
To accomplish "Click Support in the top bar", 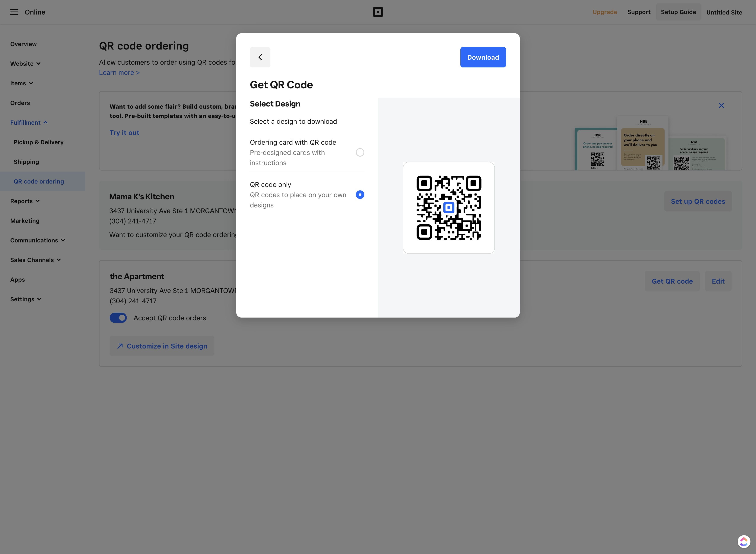I will point(639,12).
